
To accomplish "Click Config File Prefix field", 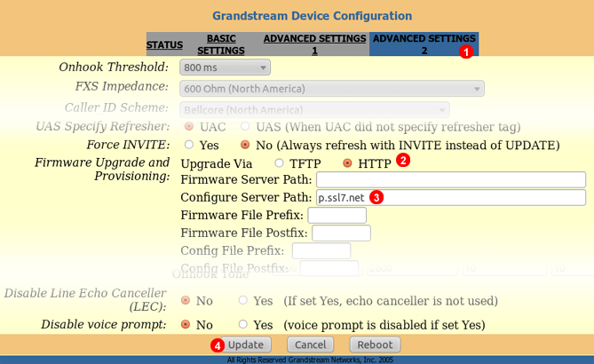I will 321,250.
